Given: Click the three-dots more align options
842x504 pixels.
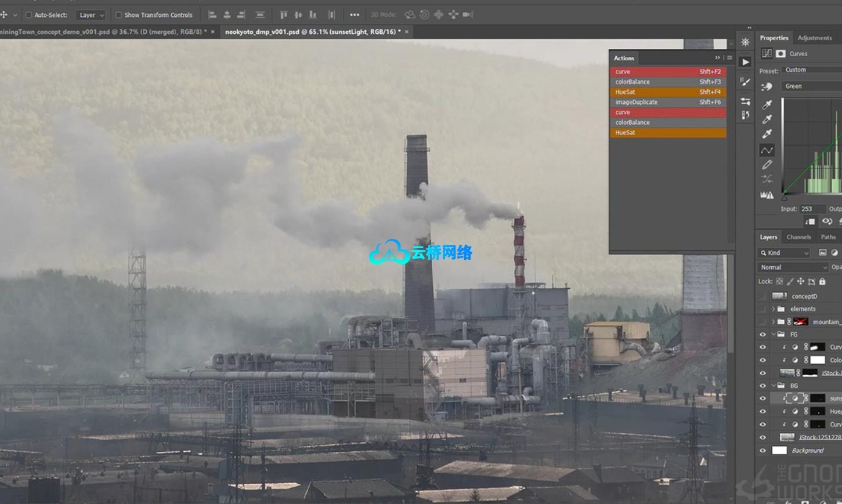Looking at the screenshot, I should pyautogui.click(x=355, y=15).
